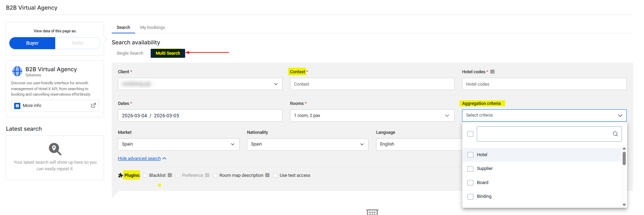Click the Hide advanced search link
This screenshot has height=215, width=644.
coord(139,159)
